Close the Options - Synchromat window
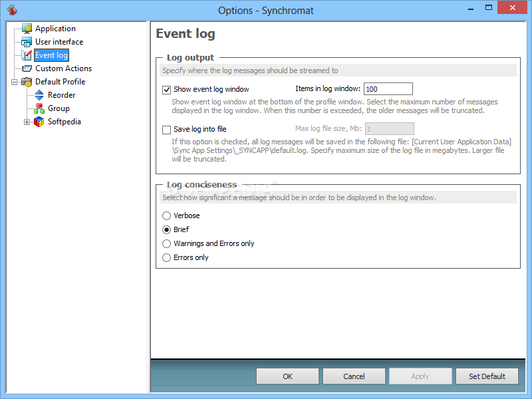The height and width of the screenshot is (399, 532). (512, 7)
